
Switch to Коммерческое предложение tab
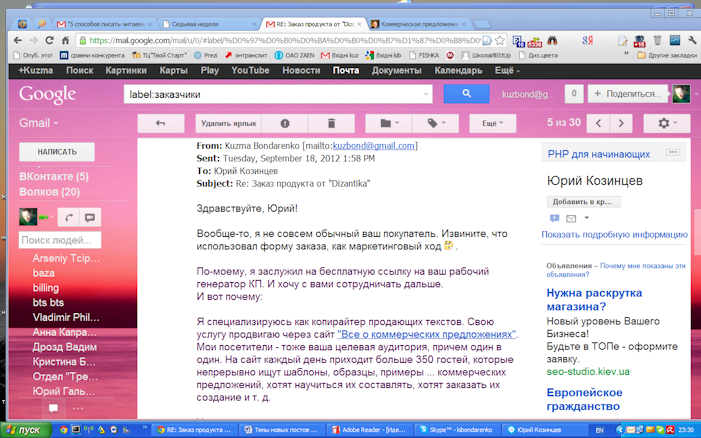coord(418,24)
